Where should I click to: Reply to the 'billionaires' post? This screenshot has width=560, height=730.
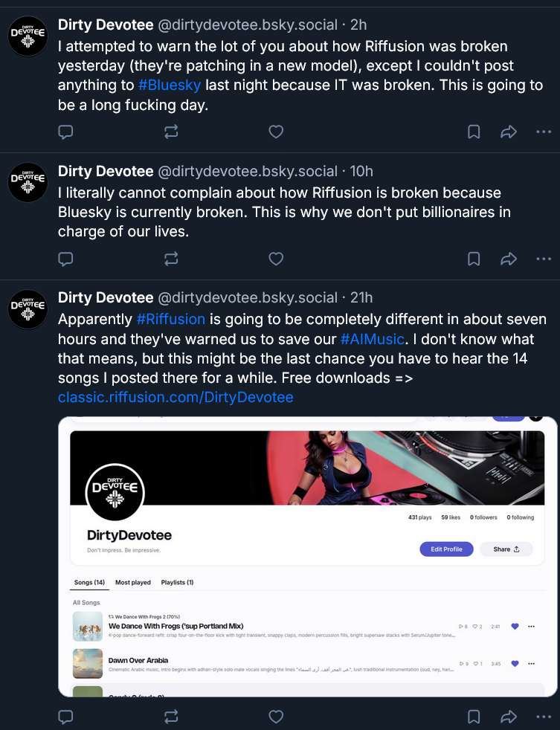tap(65, 259)
